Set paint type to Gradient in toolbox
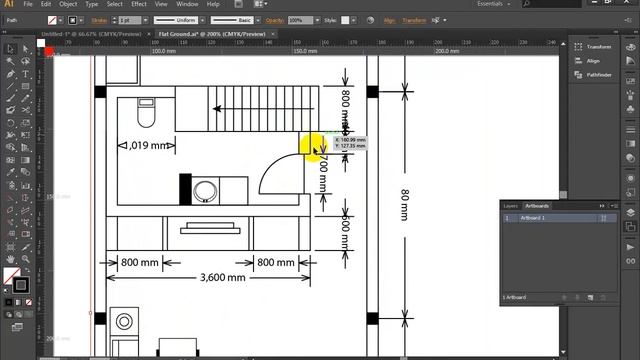 coord(18,302)
